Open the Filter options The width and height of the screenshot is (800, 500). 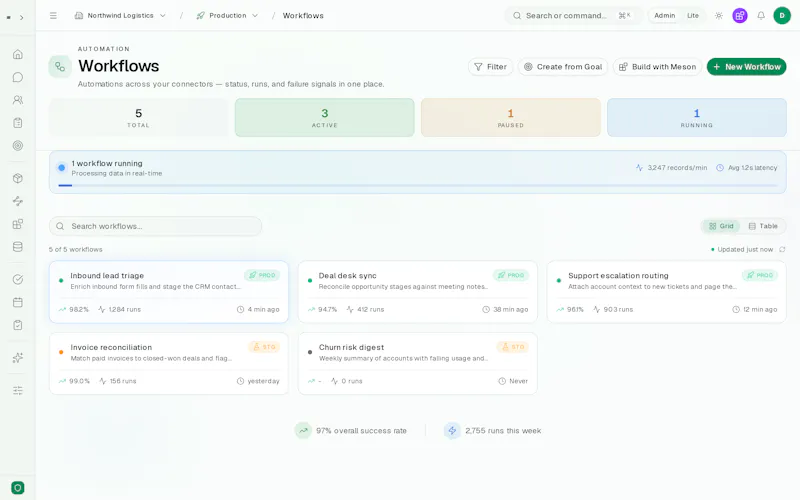pos(490,67)
